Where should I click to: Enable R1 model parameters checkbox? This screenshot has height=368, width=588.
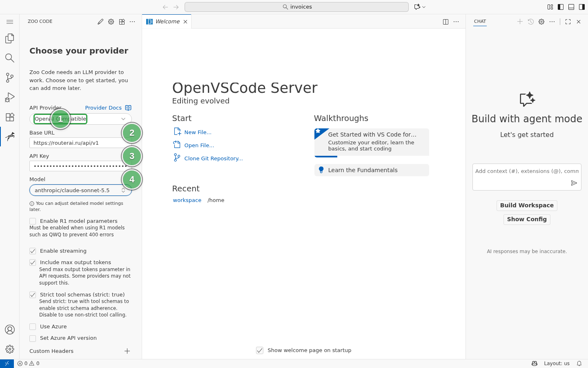[33, 221]
